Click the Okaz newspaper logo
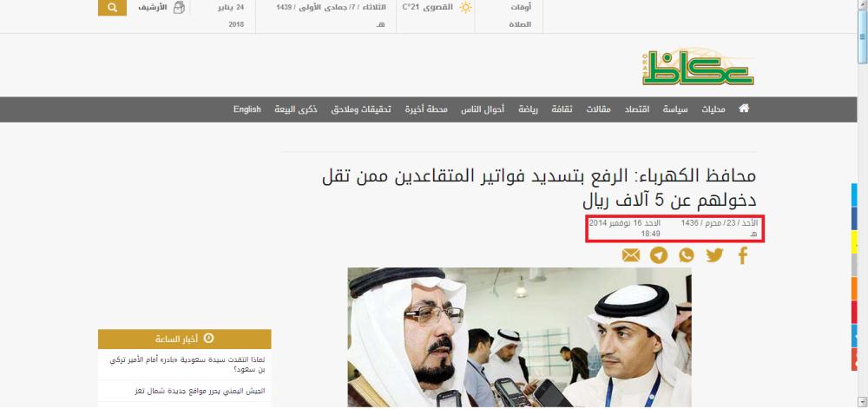868x409 pixels. (698, 67)
